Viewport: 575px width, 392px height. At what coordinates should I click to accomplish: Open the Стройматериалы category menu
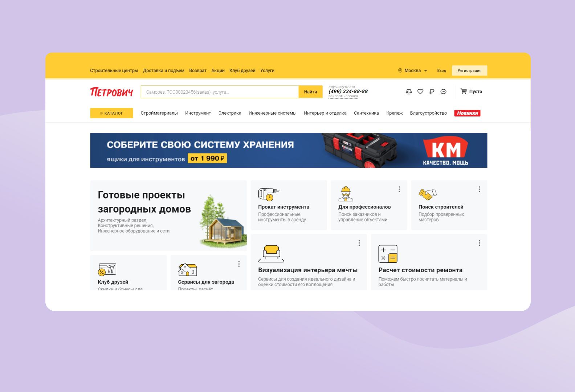click(x=159, y=113)
